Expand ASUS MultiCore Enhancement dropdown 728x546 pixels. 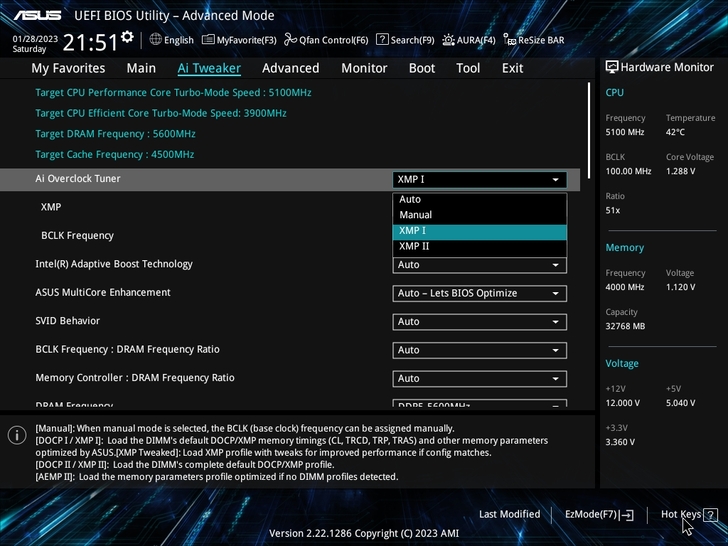pos(479,294)
